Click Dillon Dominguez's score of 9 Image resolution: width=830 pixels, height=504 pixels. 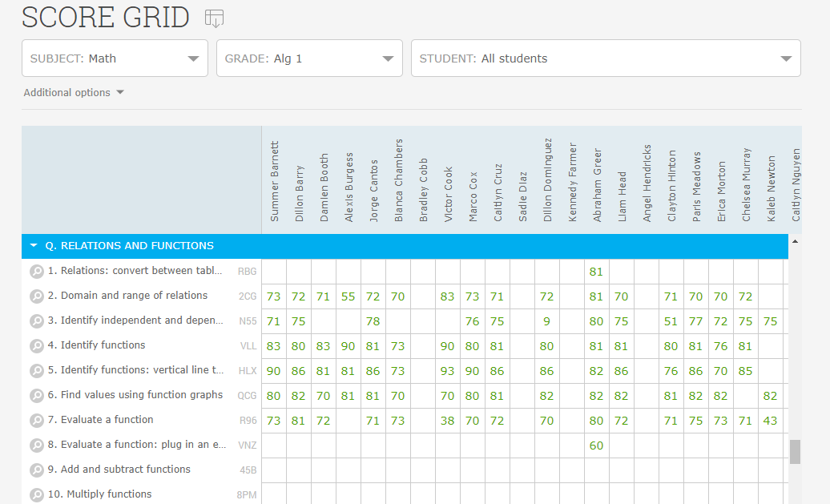(x=546, y=321)
